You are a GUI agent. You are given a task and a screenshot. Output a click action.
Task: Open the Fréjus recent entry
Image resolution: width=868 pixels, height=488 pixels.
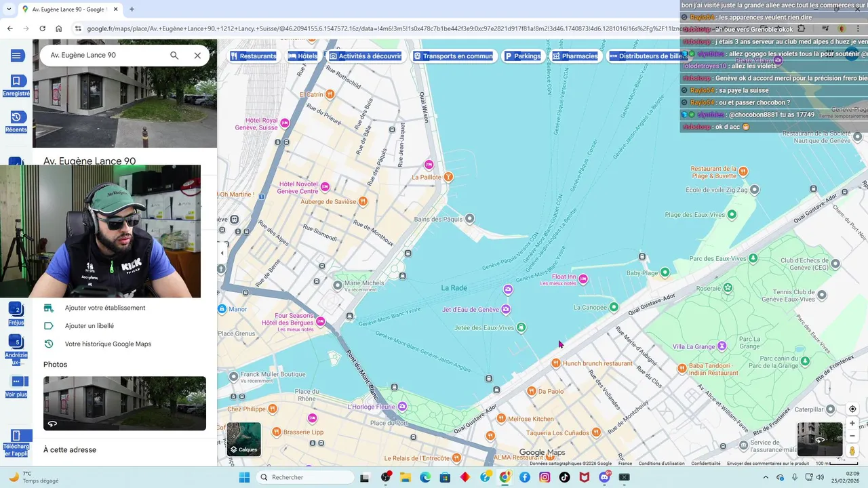pyautogui.click(x=16, y=314)
